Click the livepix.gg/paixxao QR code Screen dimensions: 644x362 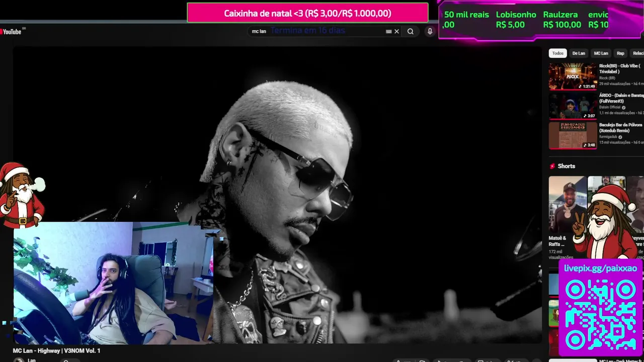(600, 314)
